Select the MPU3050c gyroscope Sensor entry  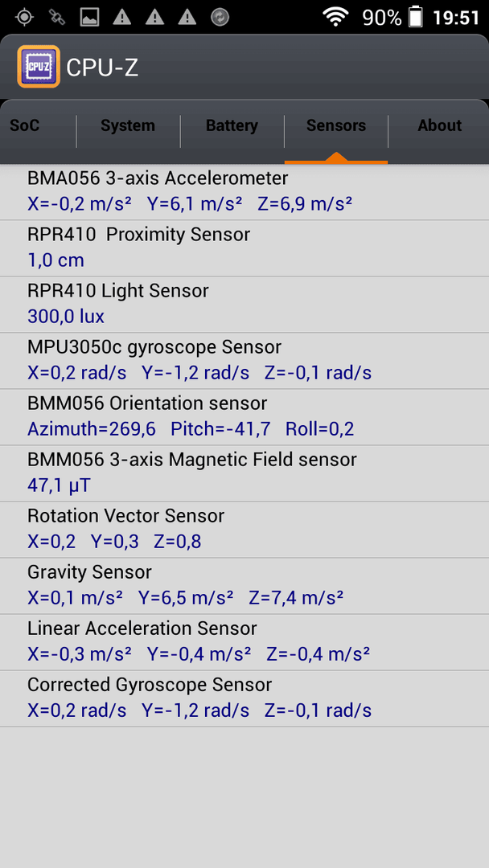(244, 361)
